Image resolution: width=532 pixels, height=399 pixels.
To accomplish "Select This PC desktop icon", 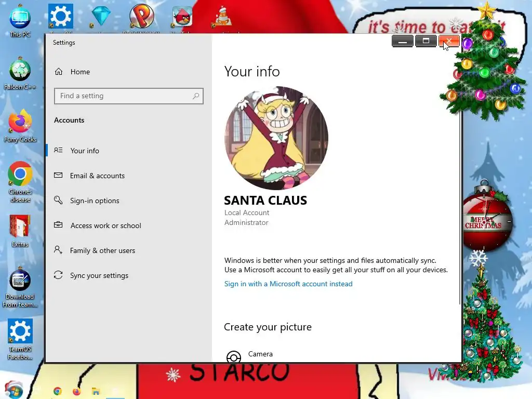I will [20, 21].
